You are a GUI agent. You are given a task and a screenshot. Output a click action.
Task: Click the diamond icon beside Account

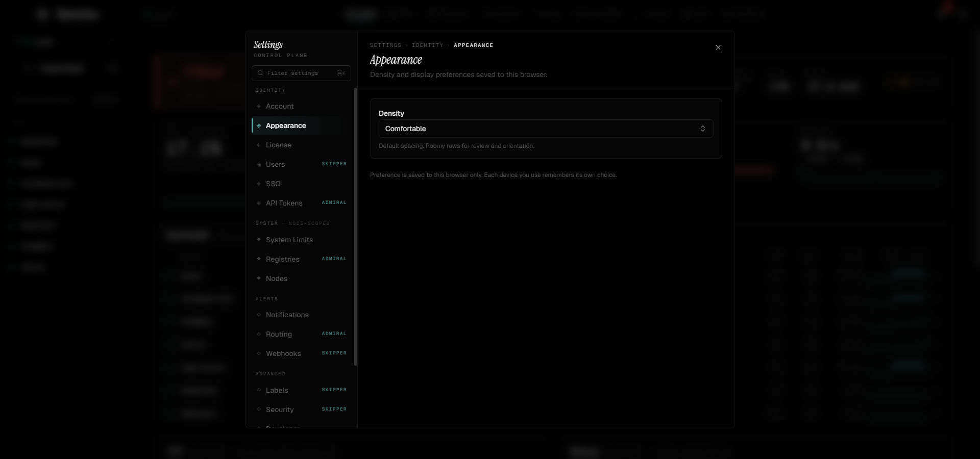pos(259,106)
